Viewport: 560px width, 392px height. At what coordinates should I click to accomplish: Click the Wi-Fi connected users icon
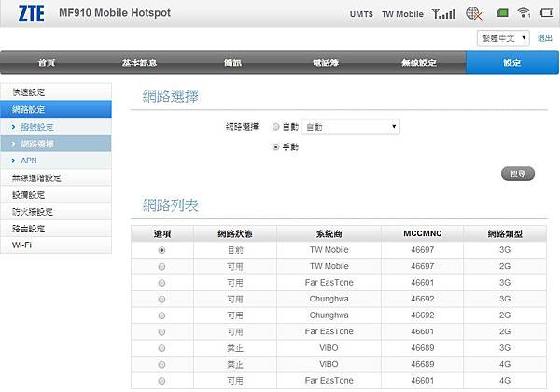click(524, 13)
